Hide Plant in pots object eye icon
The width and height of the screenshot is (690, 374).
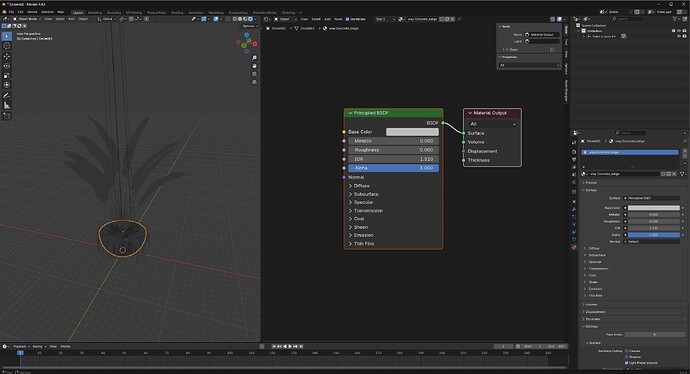click(x=679, y=36)
